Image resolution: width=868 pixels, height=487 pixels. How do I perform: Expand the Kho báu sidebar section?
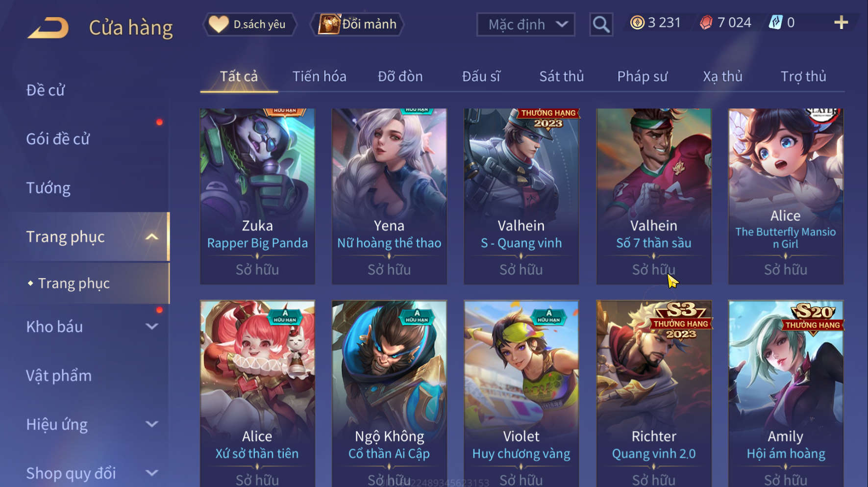tap(152, 327)
